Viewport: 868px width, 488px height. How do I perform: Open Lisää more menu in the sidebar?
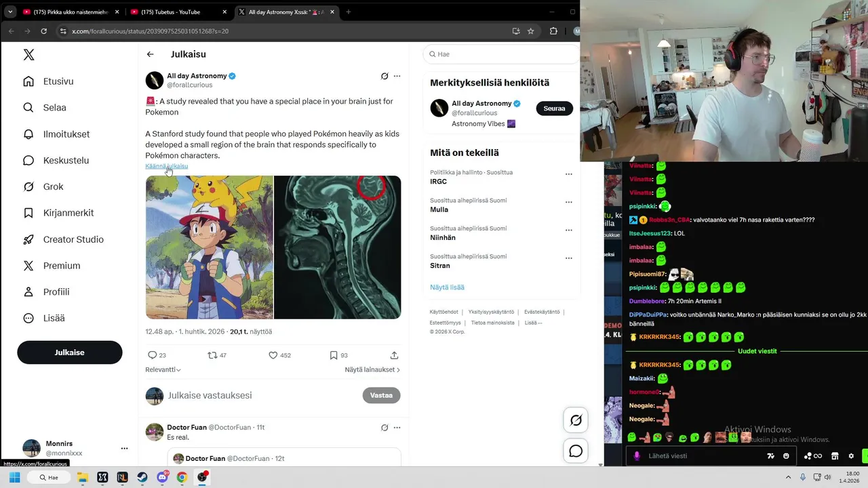coord(44,318)
